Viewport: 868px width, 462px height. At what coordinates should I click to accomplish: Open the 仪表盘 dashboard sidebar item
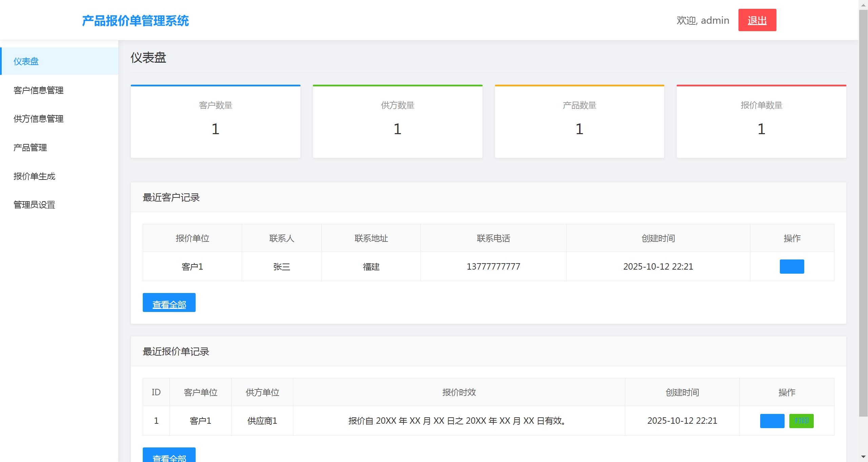click(26, 61)
